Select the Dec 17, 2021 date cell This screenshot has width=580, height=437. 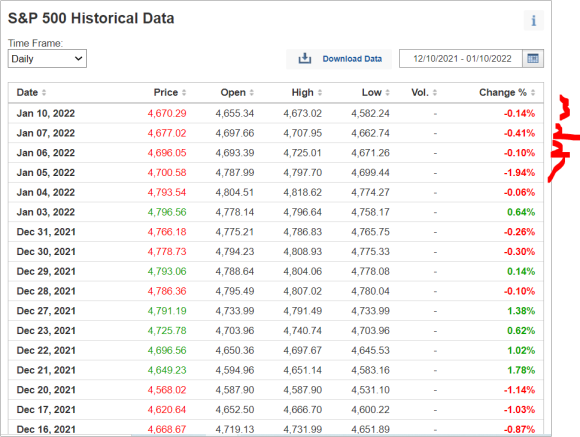coord(46,410)
